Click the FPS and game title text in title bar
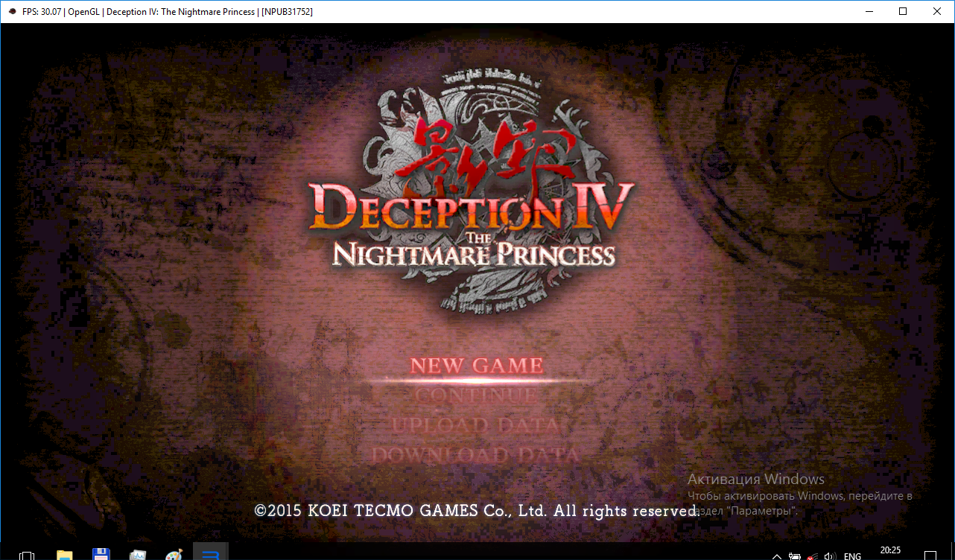The image size is (955, 560). pos(168,11)
